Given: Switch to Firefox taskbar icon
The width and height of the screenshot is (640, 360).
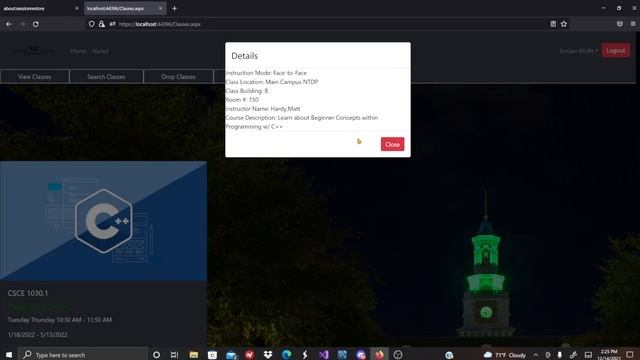Looking at the screenshot, I should [379, 355].
